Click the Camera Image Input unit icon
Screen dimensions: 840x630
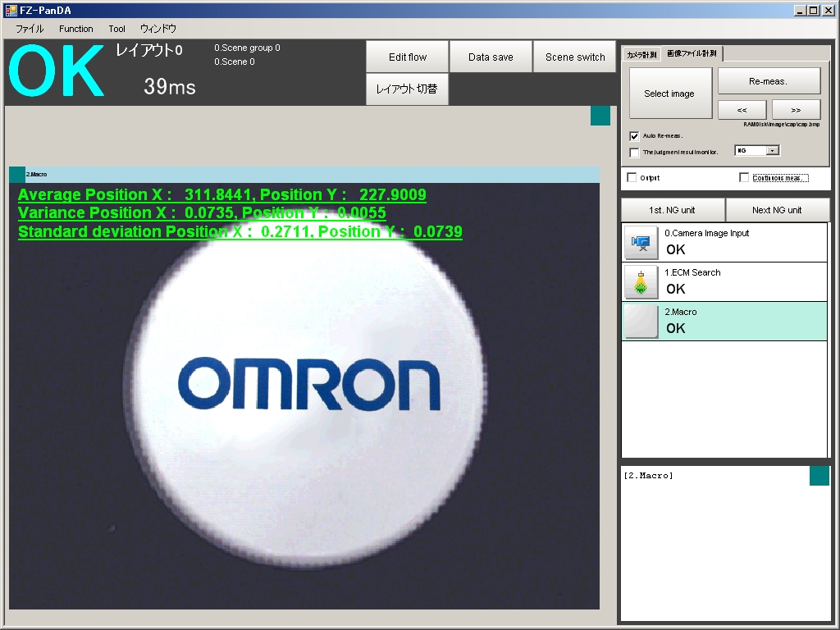641,243
